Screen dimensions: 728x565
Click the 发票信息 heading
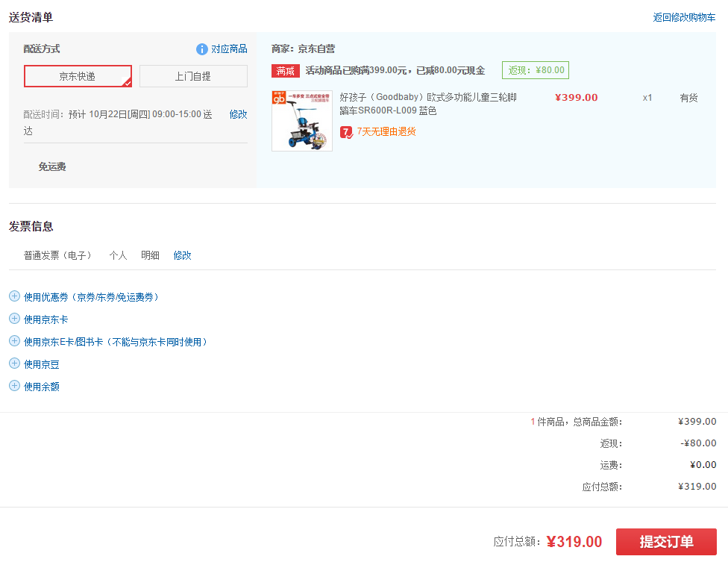pos(31,226)
